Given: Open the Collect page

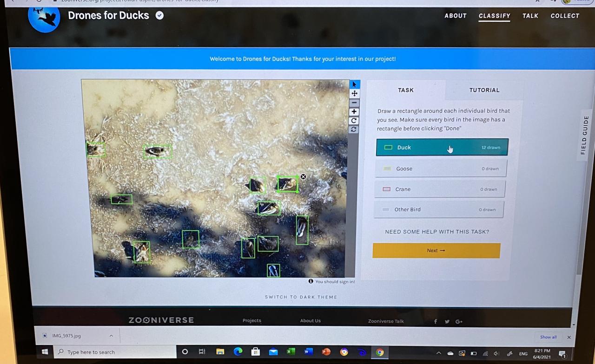Looking at the screenshot, I should (565, 16).
